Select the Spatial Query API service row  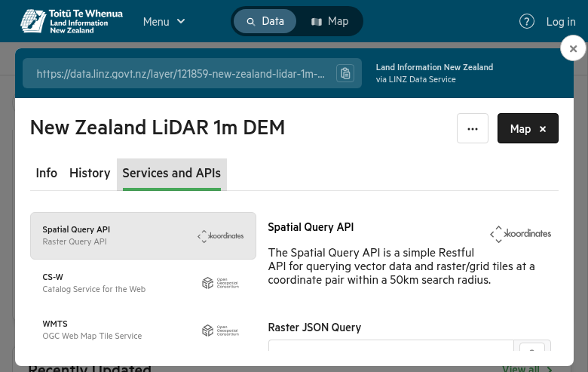coord(143,235)
